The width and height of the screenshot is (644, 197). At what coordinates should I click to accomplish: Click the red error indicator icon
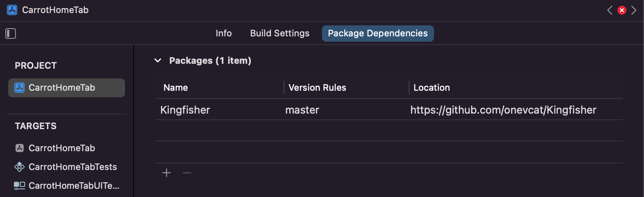click(622, 10)
